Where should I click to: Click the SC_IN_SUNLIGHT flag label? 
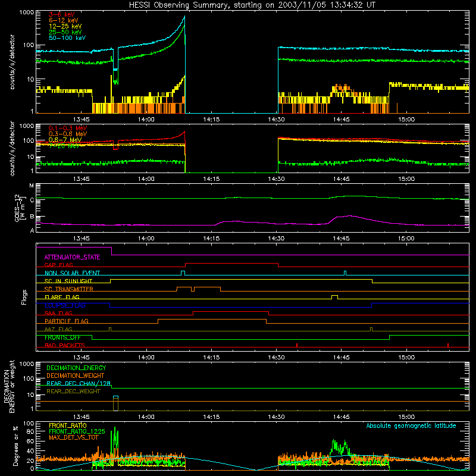point(68,281)
